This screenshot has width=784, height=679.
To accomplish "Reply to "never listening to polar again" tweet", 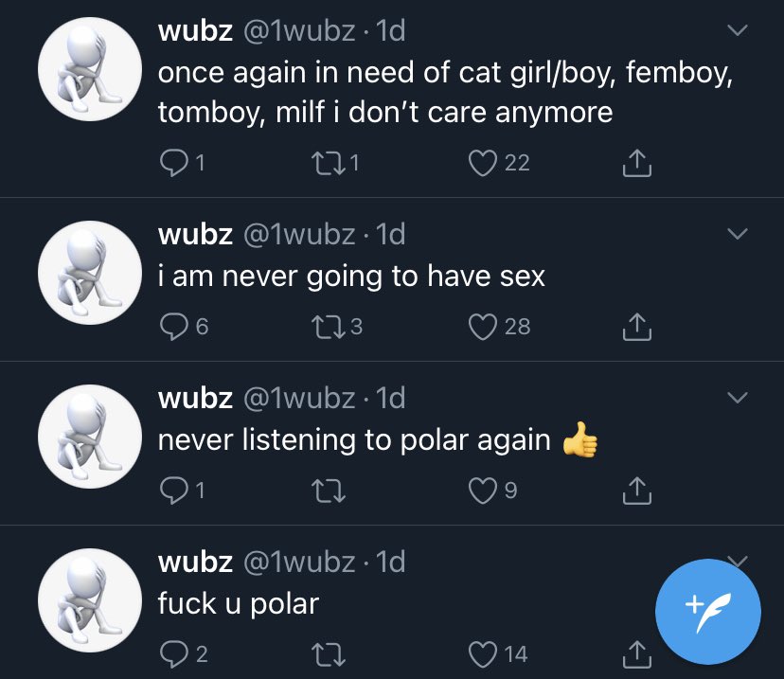I will (172, 490).
